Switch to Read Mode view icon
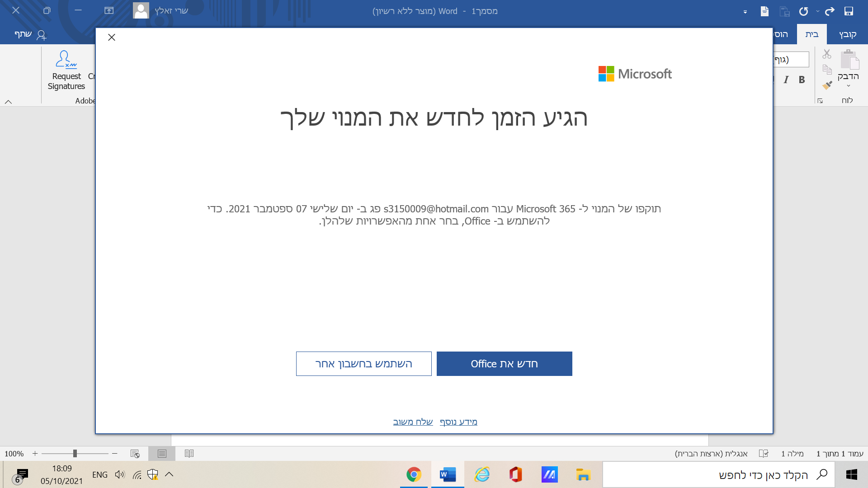Screen dimensions: 868x488 coord(189,453)
